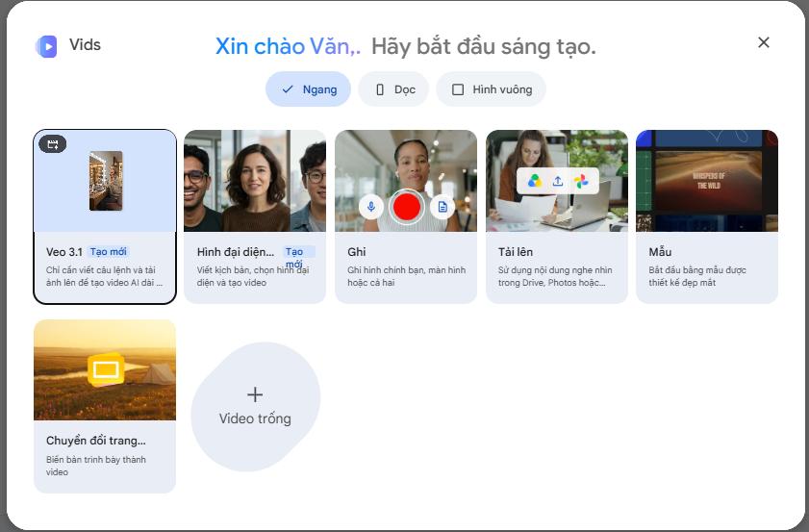Open the Veo 3.1 video thumbnail
Viewport: 809px width, 532px height.
coord(105,181)
